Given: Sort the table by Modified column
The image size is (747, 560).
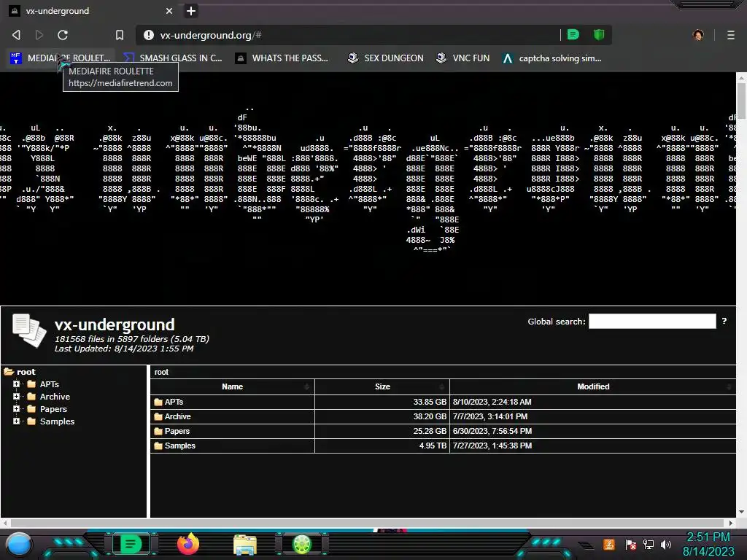Looking at the screenshot, I should click(592, 386).
